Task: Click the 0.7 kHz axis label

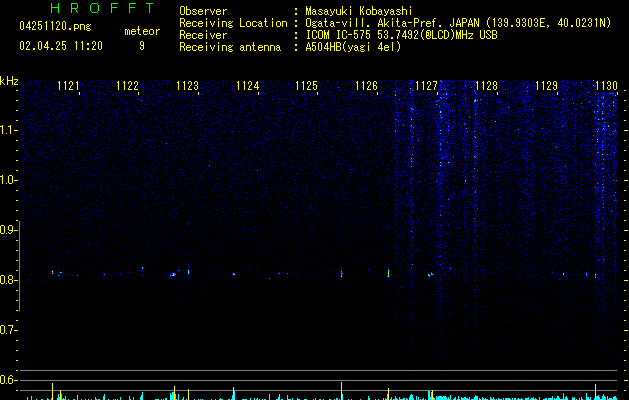Action: point(8,330)
